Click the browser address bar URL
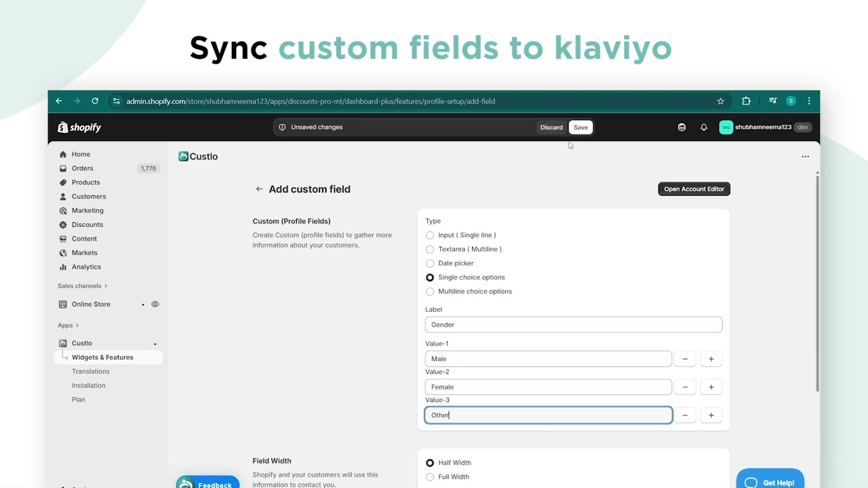This screenshot has width=868, height=488. click(311, 101)
